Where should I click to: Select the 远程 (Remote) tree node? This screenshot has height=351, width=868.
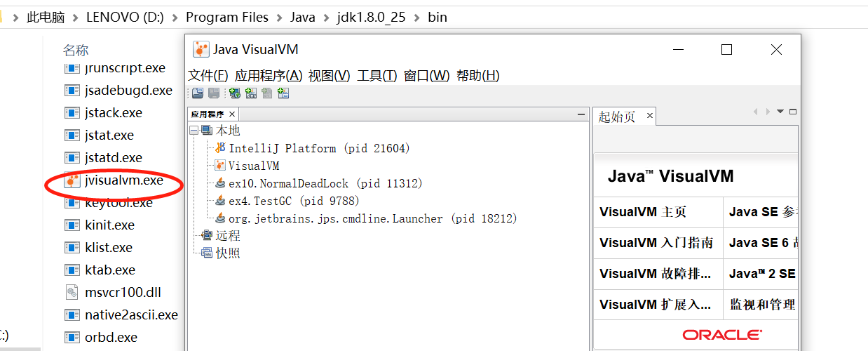(220, 236)
